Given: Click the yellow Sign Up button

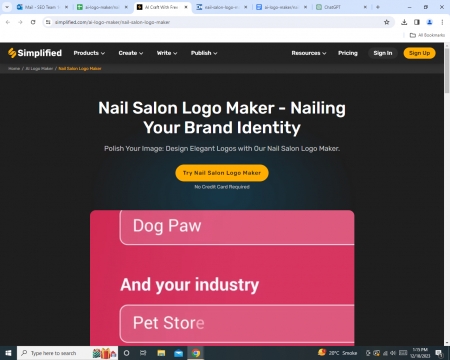Looking at the screenshot, I should point(419,53).
